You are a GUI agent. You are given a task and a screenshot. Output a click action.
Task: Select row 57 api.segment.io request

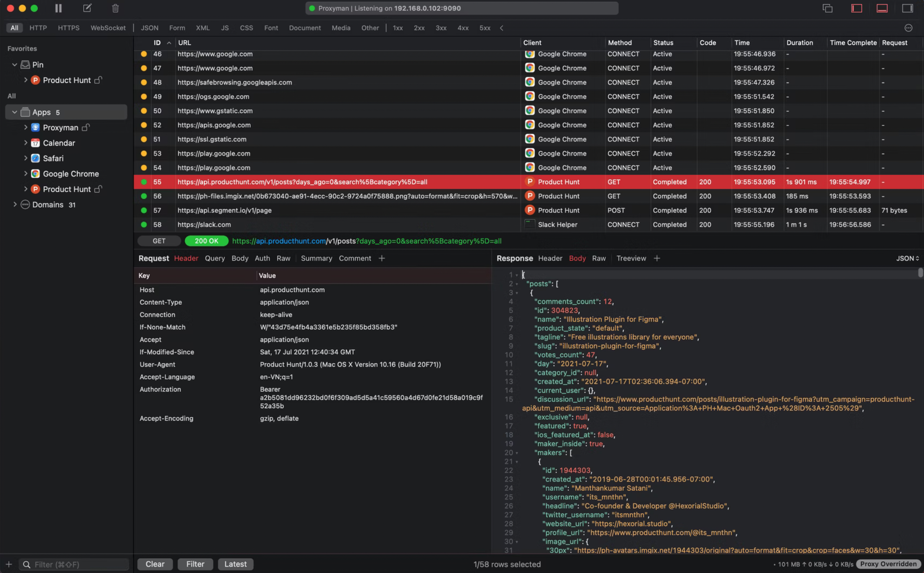point(529,210)
